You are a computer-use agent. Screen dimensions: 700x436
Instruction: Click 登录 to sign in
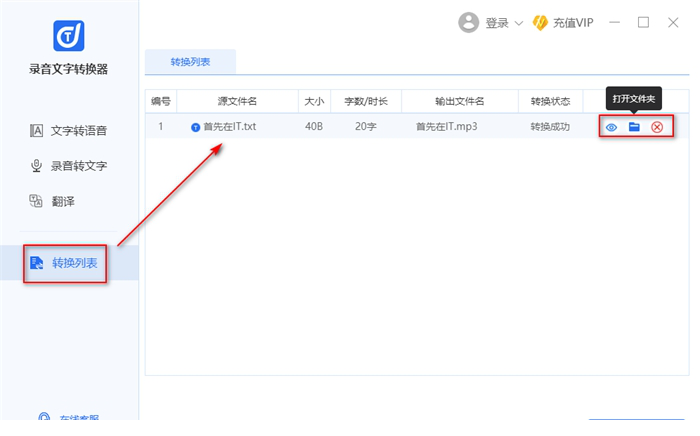click(497, 23)
